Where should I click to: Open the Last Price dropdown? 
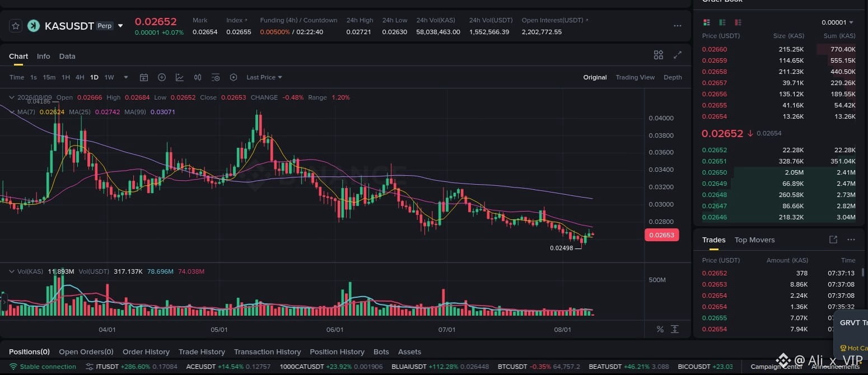click(264, 77)
